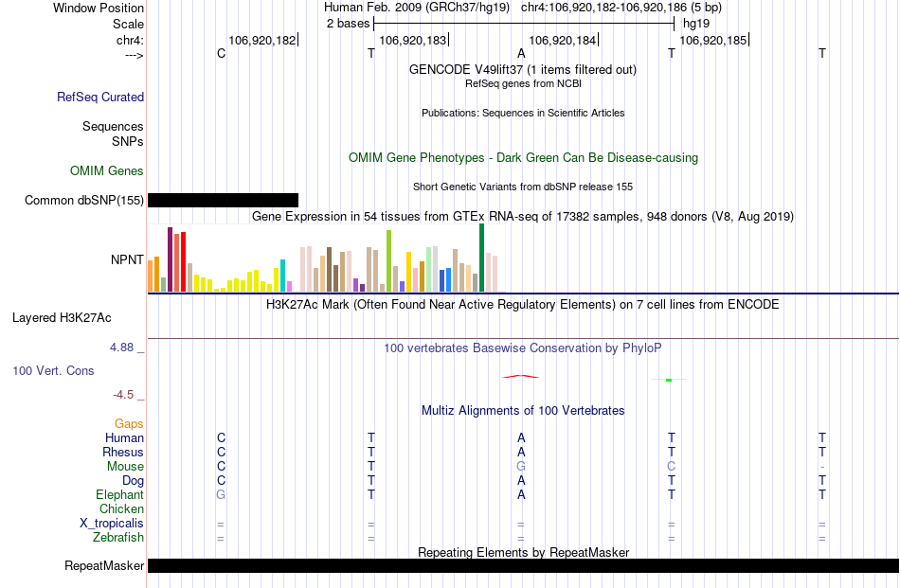900x588 pixels.
Task: Click the RepeatMasker track label
Action: point(104,565)
